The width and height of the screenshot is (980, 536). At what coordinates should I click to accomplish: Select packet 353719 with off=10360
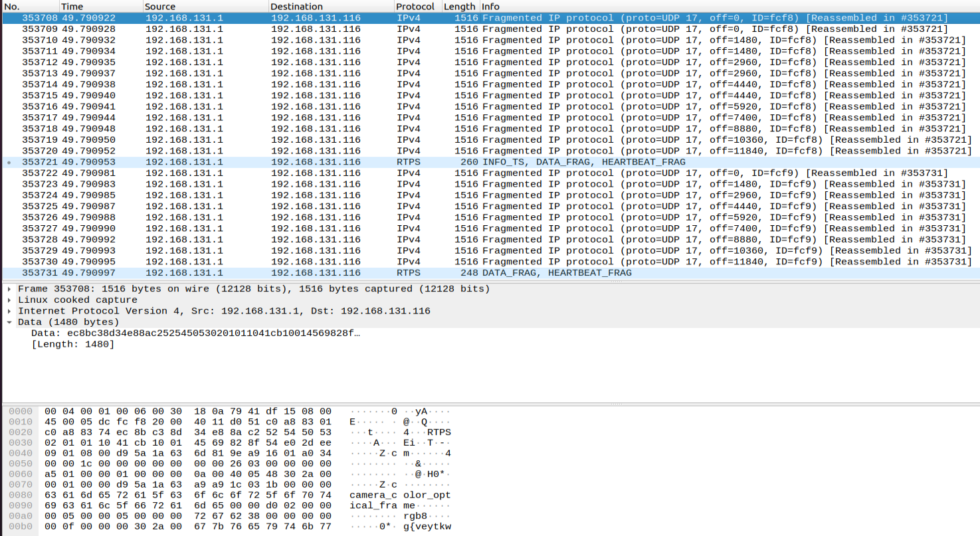tap(490, 139)
